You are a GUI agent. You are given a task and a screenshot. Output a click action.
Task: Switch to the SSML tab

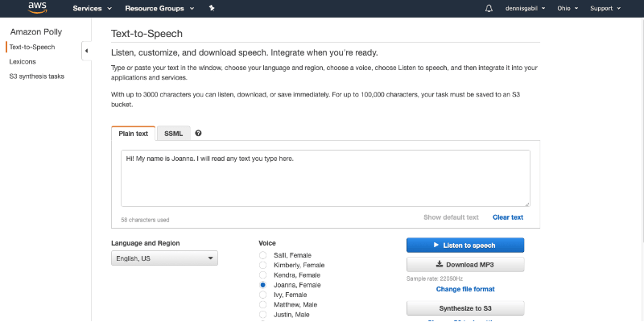point(174,134)
